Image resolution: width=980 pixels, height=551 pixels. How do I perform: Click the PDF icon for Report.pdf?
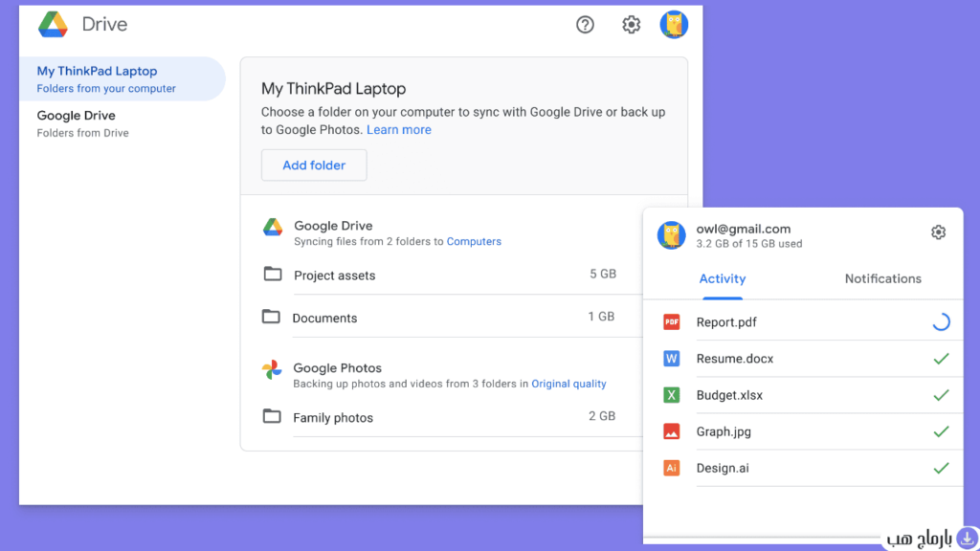coord(671,321)
